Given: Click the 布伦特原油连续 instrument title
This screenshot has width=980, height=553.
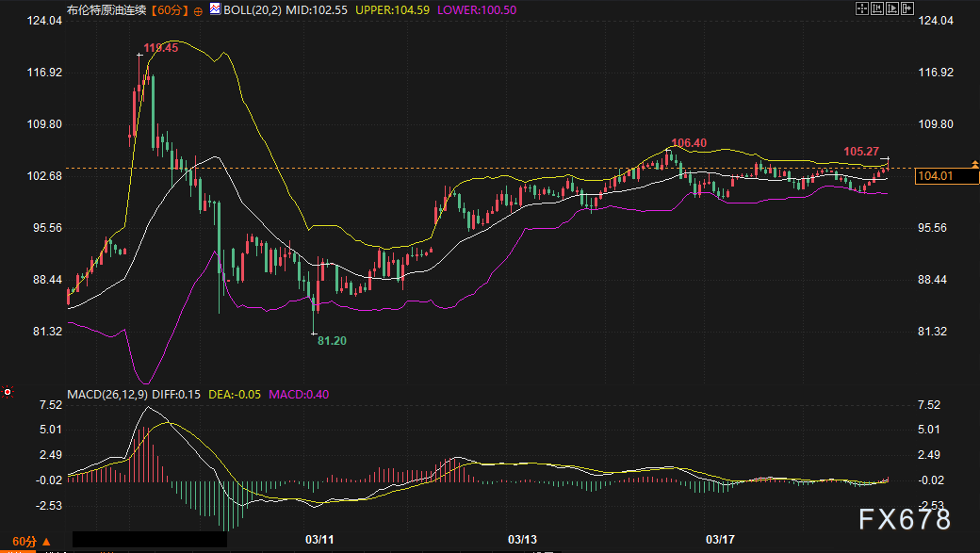Looking at the screenshot, I should click(107, 9).
